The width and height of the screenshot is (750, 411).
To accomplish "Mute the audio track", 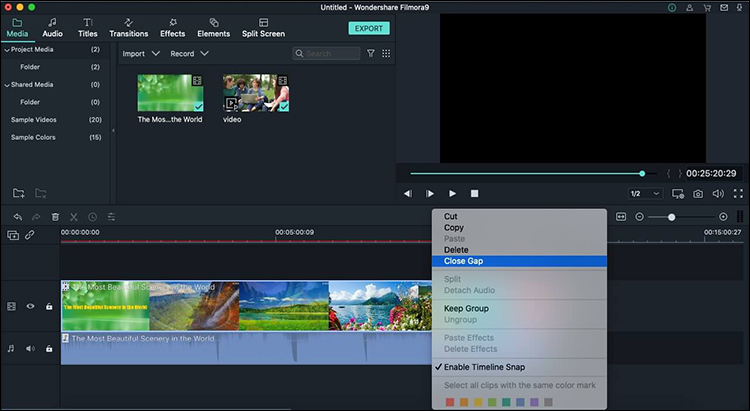I will 30,348.
